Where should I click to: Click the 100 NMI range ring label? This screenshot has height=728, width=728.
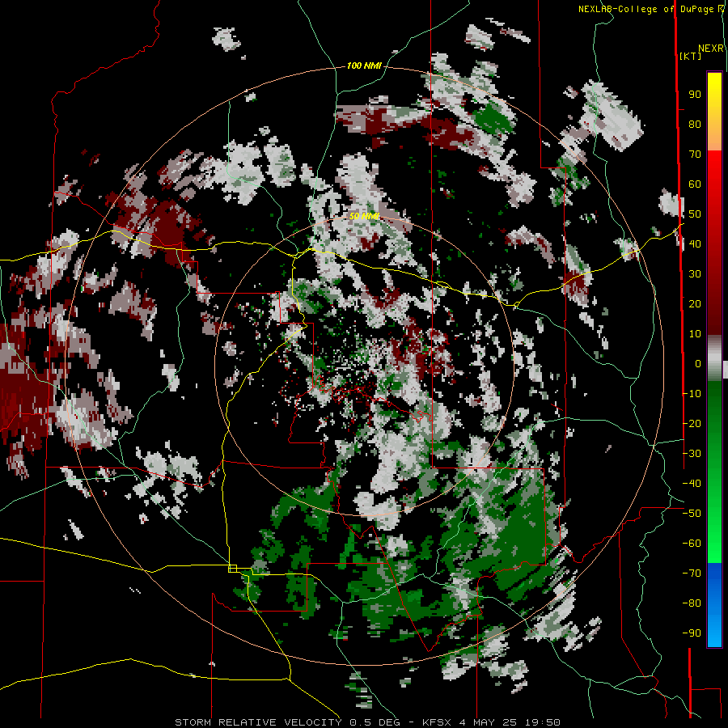[364, 66]
